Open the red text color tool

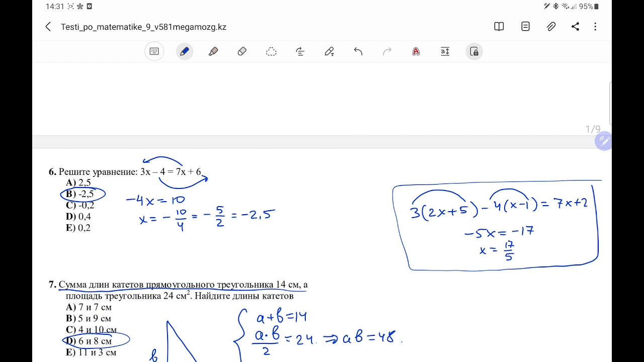pos(416,51)
